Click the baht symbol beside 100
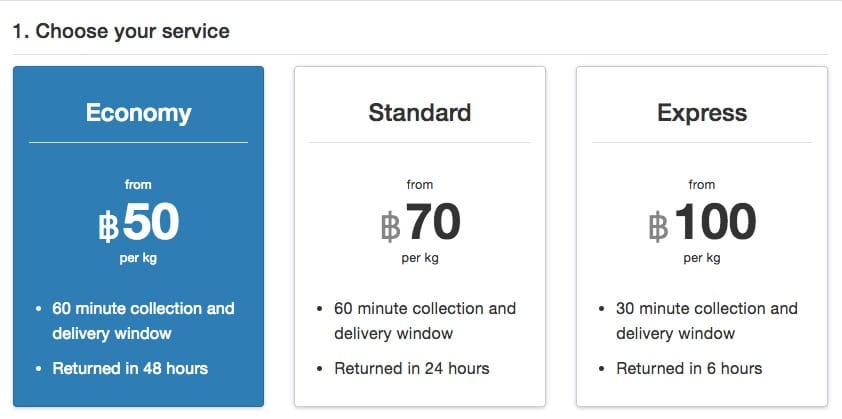This screenshot has width=842, height=419. pyautogui.click(x=658, y=228)
